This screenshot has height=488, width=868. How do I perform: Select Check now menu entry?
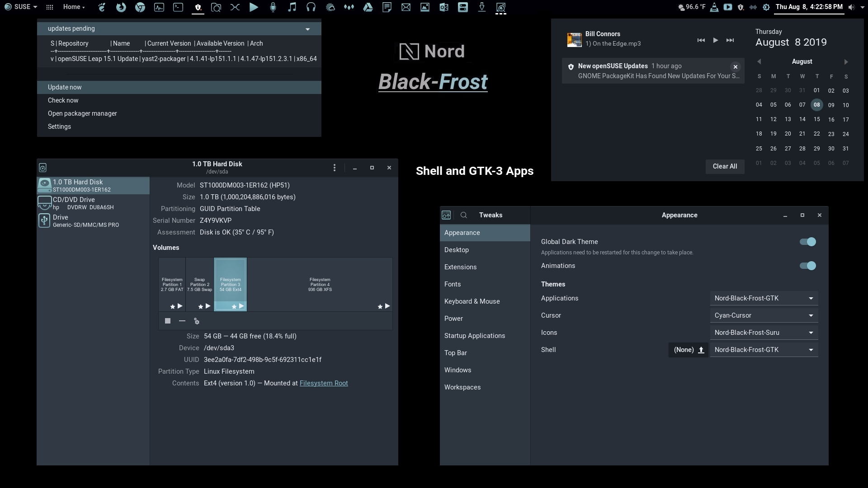(x=179, y=100)
